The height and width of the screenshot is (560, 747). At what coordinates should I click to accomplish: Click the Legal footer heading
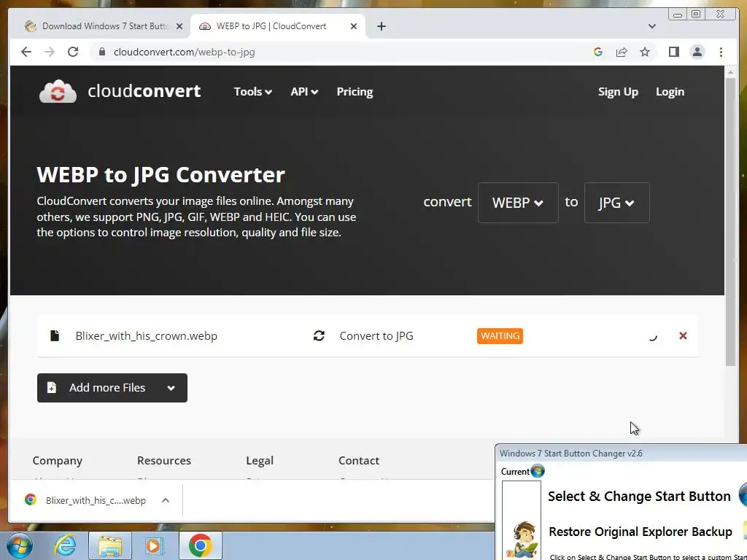(260, 461)
